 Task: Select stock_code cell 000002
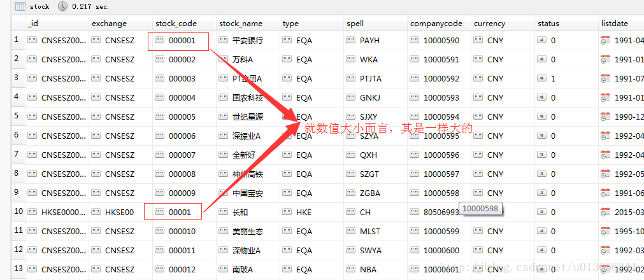[x=184, y=60]
